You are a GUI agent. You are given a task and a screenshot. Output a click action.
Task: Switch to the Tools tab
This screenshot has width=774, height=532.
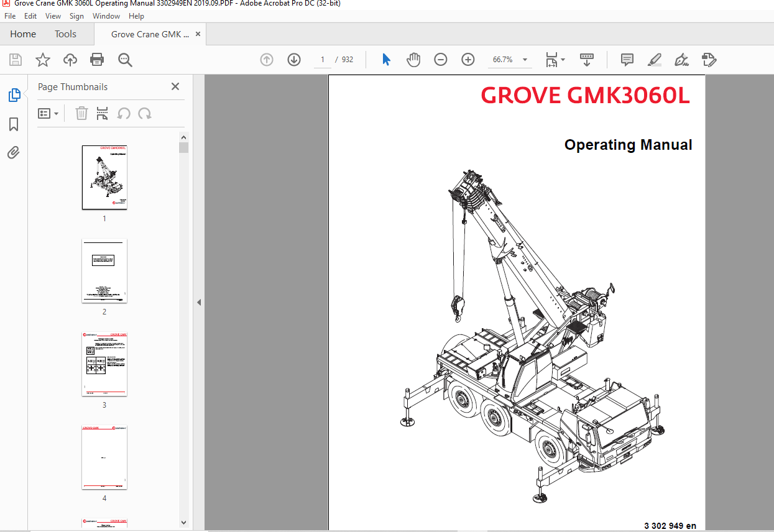coord(65,34)
